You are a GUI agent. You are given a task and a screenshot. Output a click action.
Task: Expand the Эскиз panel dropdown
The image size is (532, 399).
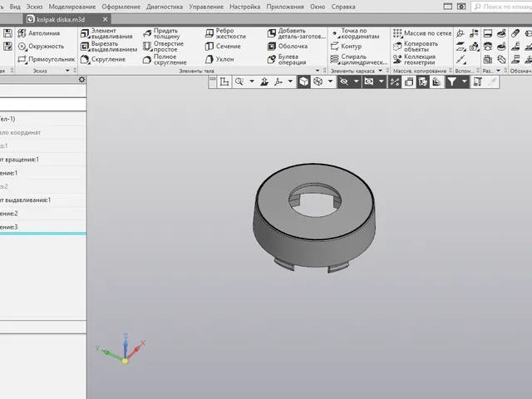67,71
